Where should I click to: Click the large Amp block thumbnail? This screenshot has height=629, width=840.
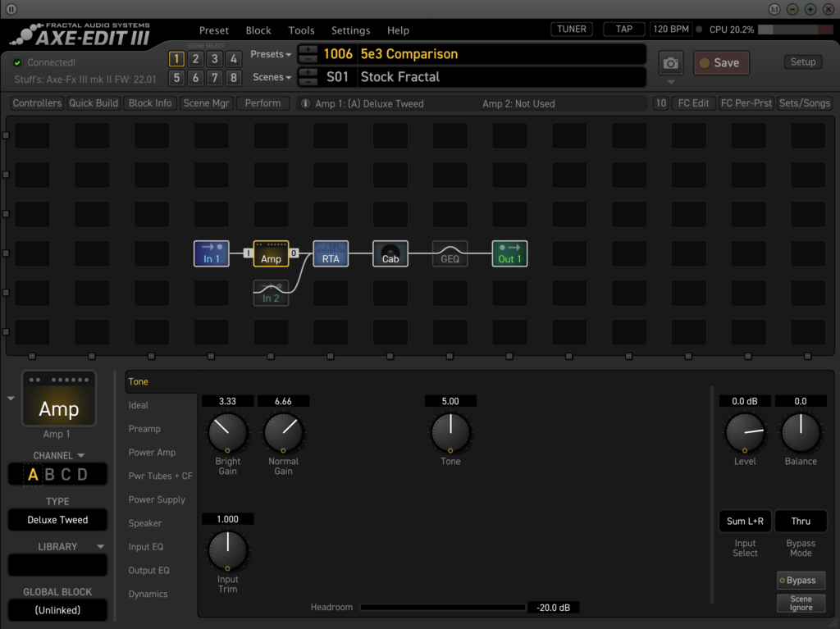click(59, 399)
